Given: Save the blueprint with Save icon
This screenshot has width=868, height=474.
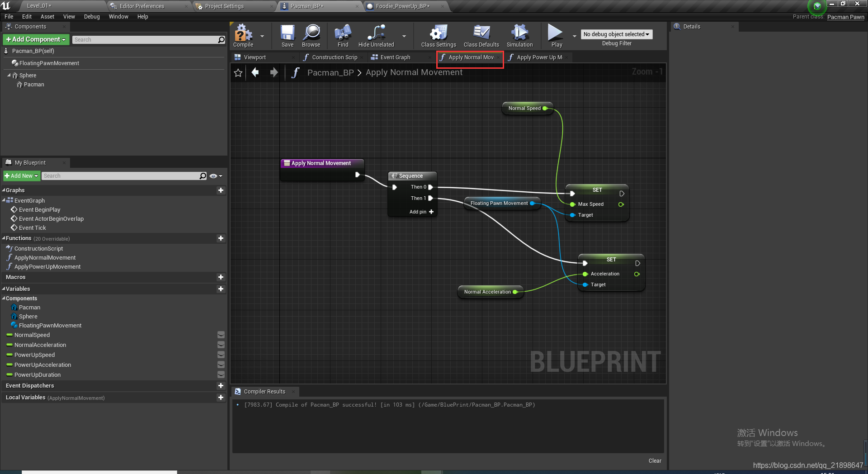Looking at the screenshot, I should [288, 36].
